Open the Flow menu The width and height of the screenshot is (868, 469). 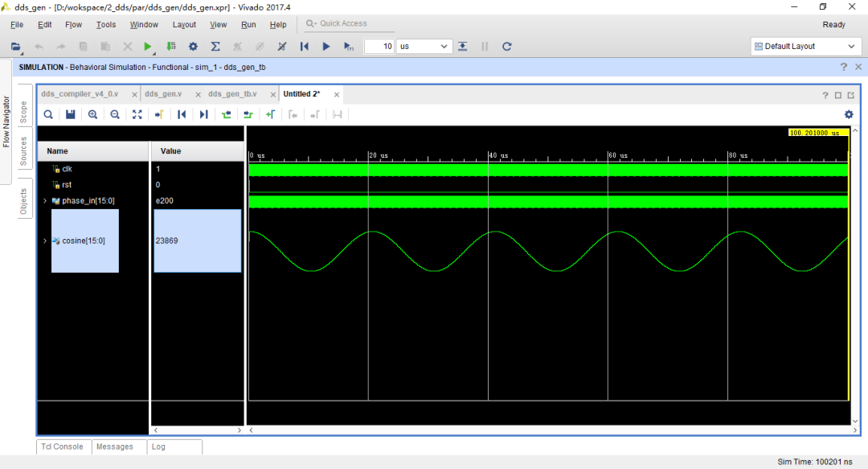pyautogui.click(x=73, y=24)
